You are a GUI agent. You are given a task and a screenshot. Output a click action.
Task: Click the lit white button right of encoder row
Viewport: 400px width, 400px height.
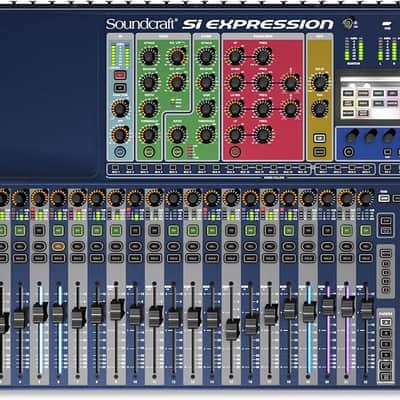tap(384, 198)
